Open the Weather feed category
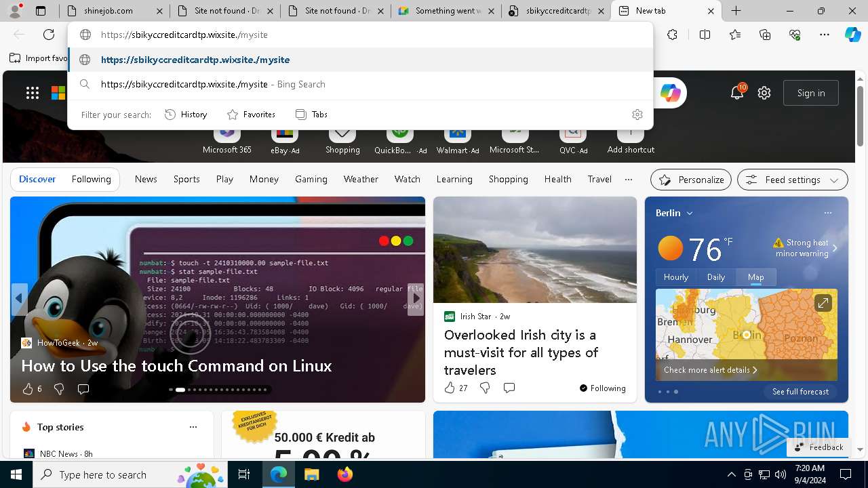This screenshot has height=488, width=868. [x=361, y=180]
